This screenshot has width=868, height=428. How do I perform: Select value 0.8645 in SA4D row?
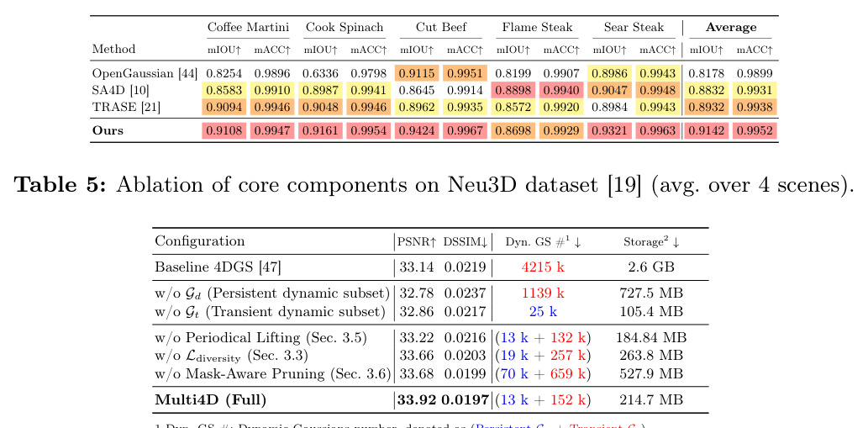coord(417,90)
